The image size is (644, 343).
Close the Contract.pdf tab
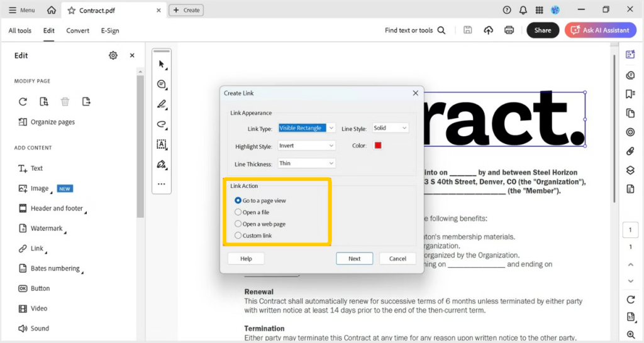(x=158, y=10)
